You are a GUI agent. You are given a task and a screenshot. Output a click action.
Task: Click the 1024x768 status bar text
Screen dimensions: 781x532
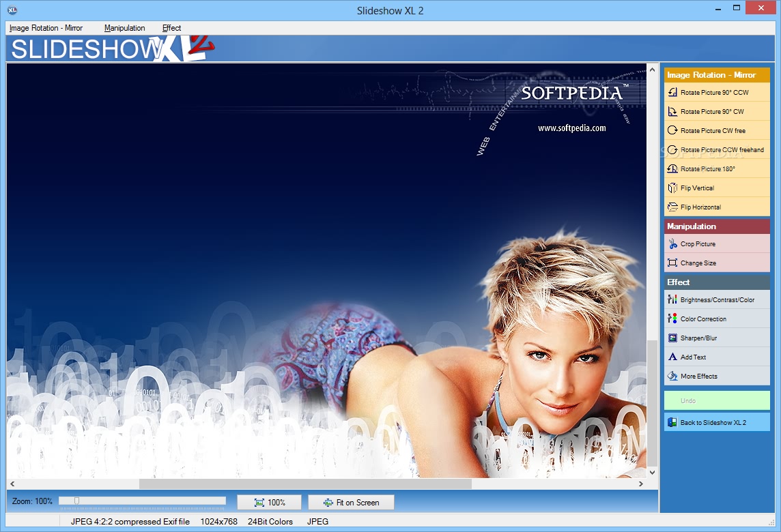point(218,522)
